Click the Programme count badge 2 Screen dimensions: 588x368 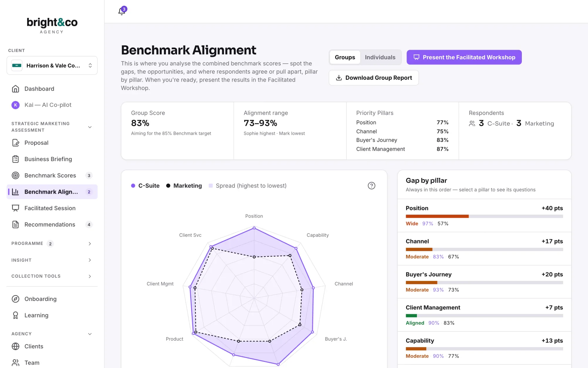tap(50, 244)
